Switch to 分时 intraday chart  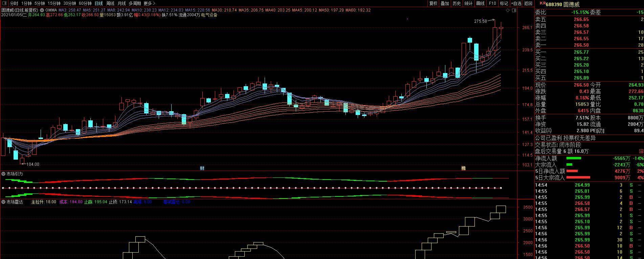[14, 3]
